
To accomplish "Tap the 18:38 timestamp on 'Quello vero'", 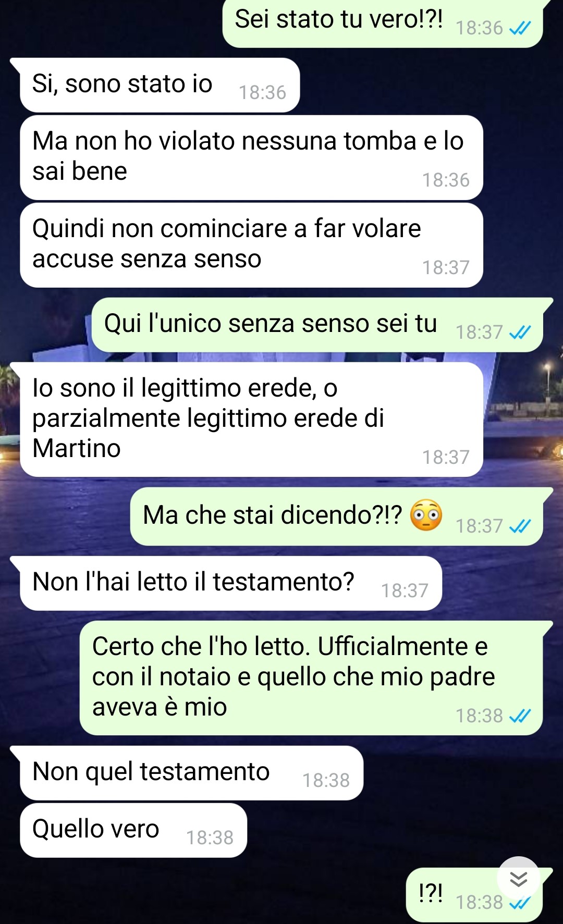I will click(x=210, y=837).
